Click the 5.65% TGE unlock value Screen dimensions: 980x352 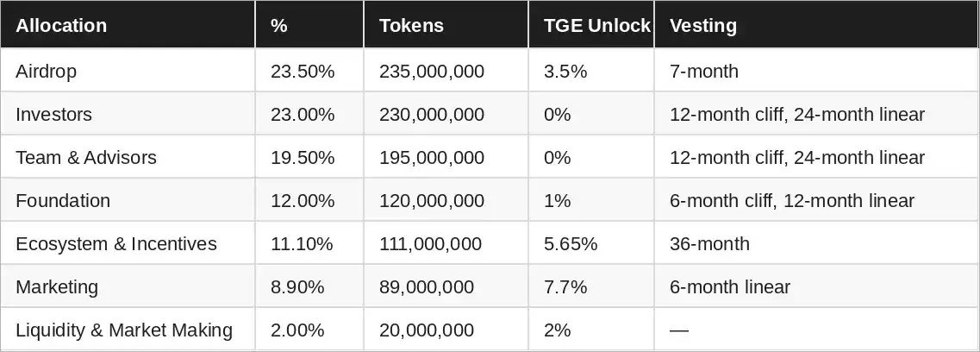pyautogui.click(x=571, y=243)
